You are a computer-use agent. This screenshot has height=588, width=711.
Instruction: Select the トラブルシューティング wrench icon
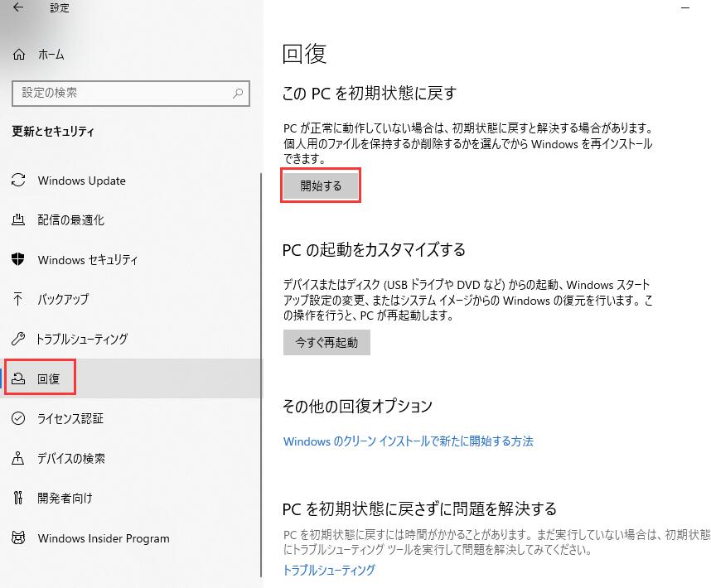pos(19,339)
